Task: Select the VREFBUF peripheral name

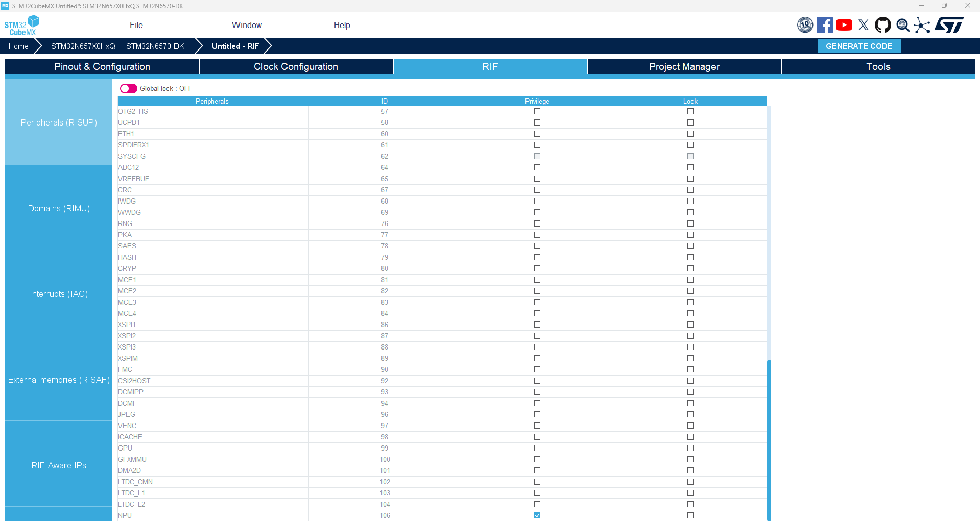Action: click(x=133, y=179)
